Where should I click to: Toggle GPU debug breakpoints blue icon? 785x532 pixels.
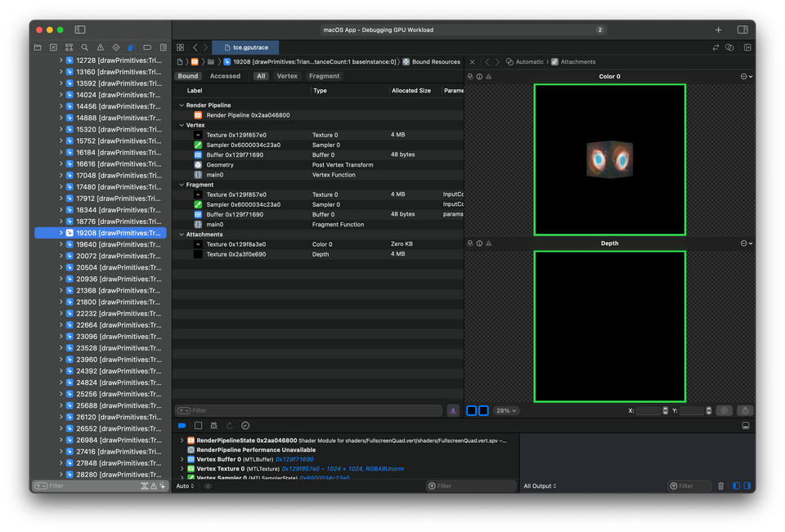pyautogui.click(x=182, y=426)
